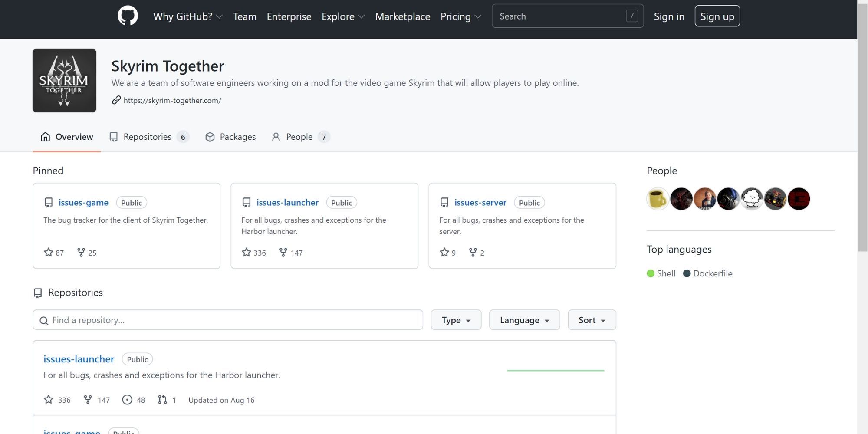Viewport: 868px width, 434px height.
Task: Open Marketplace from the header
Action: [x=403, y=16]
